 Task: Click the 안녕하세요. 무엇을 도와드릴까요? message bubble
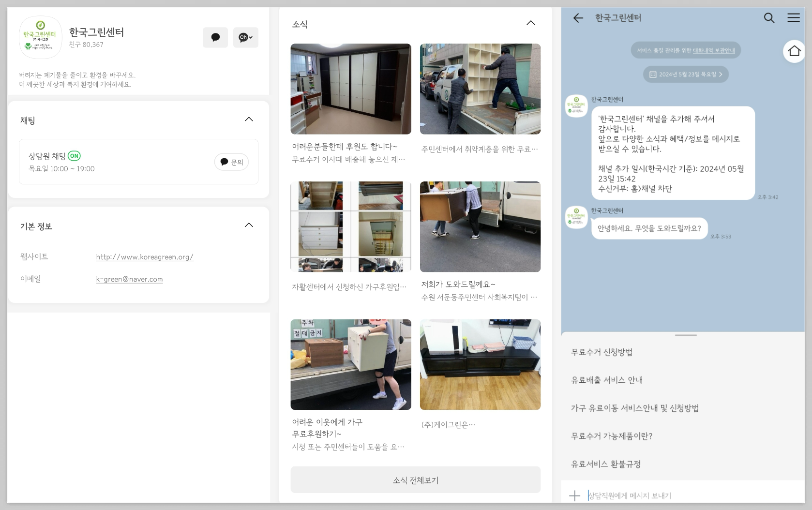pyautogui.click(x=649, y=228)
